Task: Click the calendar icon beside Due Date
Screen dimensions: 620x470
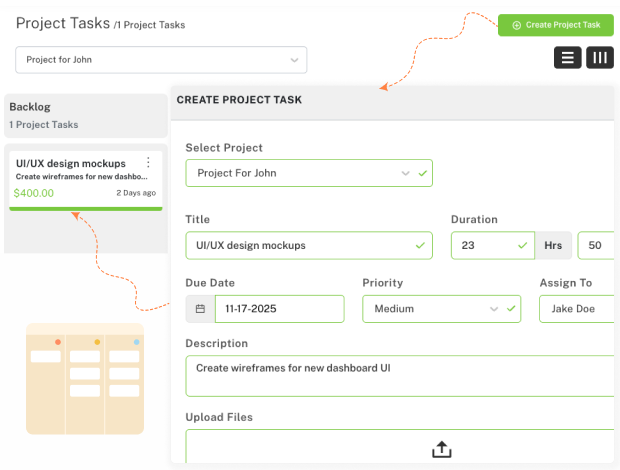Action: tap(200, 309)
